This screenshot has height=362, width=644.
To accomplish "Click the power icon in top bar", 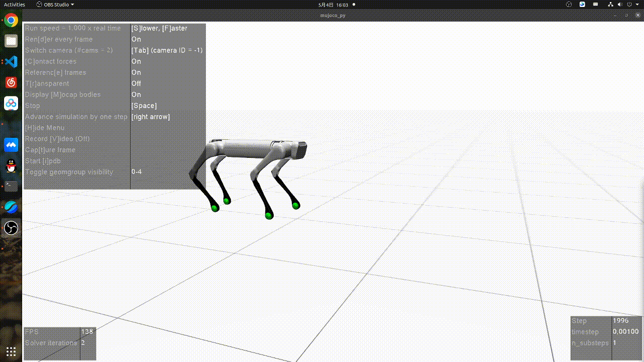I will (629, 5).
